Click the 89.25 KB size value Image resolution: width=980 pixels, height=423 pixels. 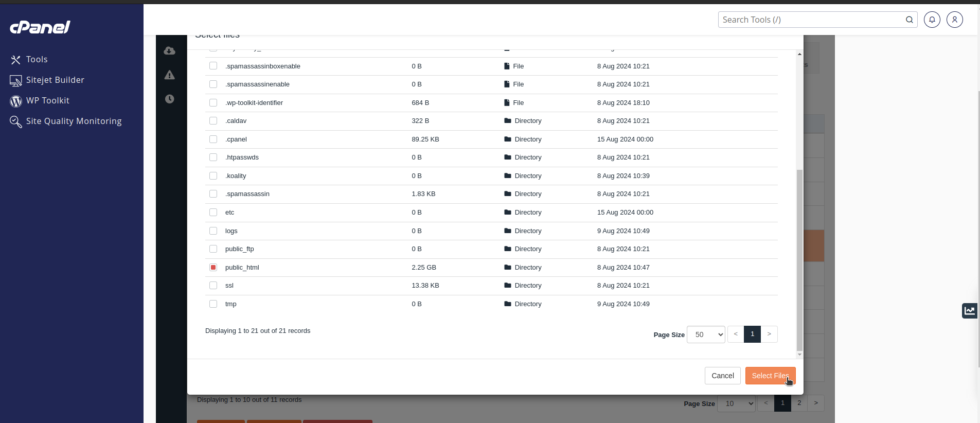pos(425,139)
